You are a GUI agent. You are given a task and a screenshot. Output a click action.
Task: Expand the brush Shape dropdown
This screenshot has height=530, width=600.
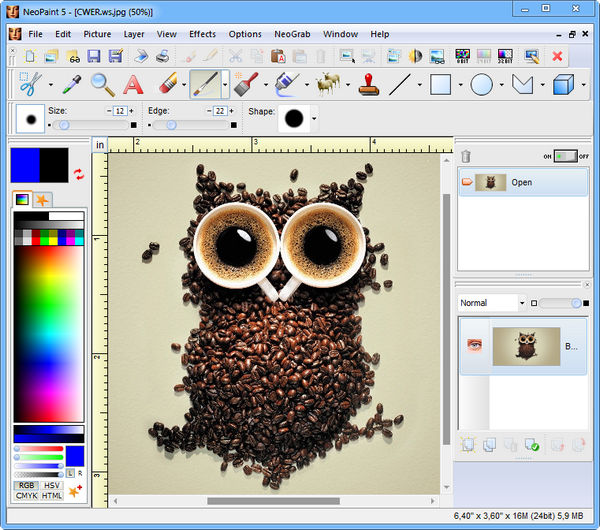click(314, 119)
